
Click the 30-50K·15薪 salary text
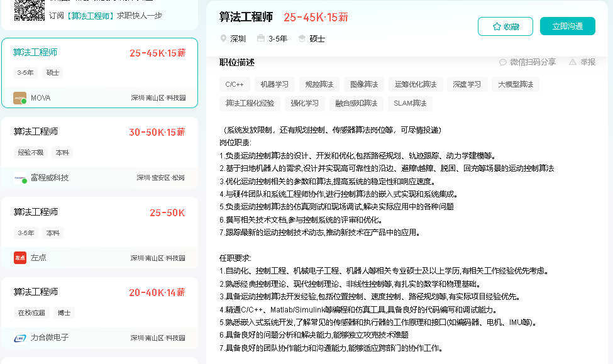coord(157,132)
